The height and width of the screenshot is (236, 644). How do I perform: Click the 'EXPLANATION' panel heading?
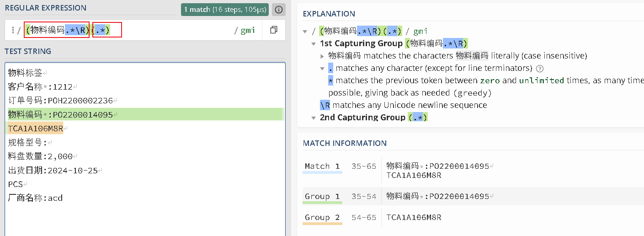(329, 14)
